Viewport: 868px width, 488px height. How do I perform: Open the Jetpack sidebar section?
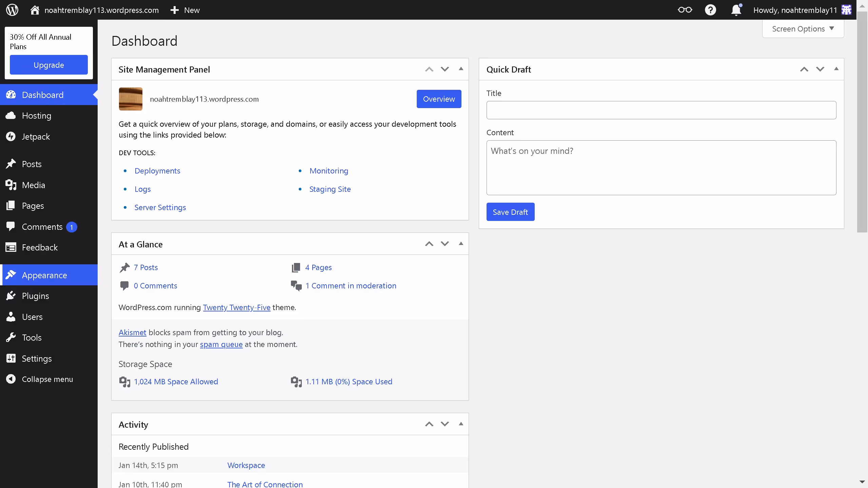click(x=35, y=136)
